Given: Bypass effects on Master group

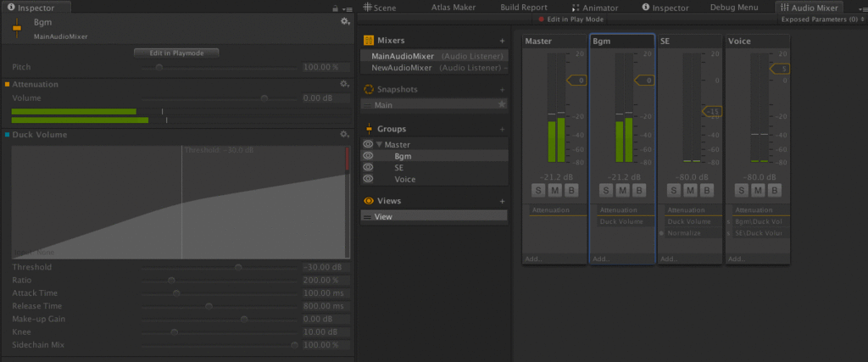Looking at the screenshot, I should 571,191.
